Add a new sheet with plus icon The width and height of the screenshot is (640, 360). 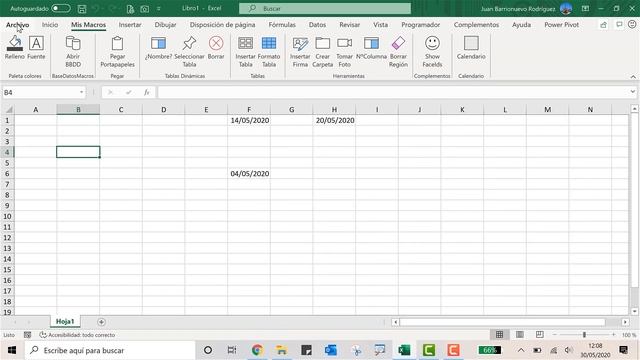(101, 322)
